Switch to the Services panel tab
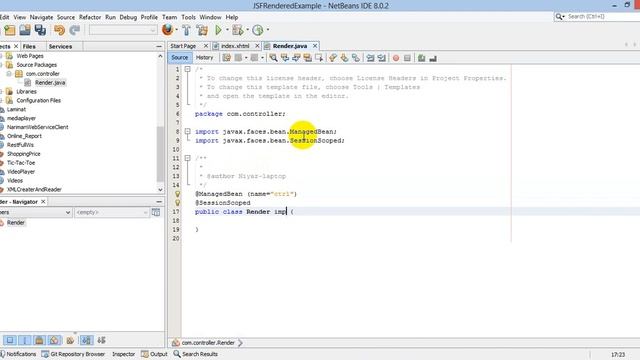This screenshot has width=640, height=360. pyautogui.click(x=60, y=47)
